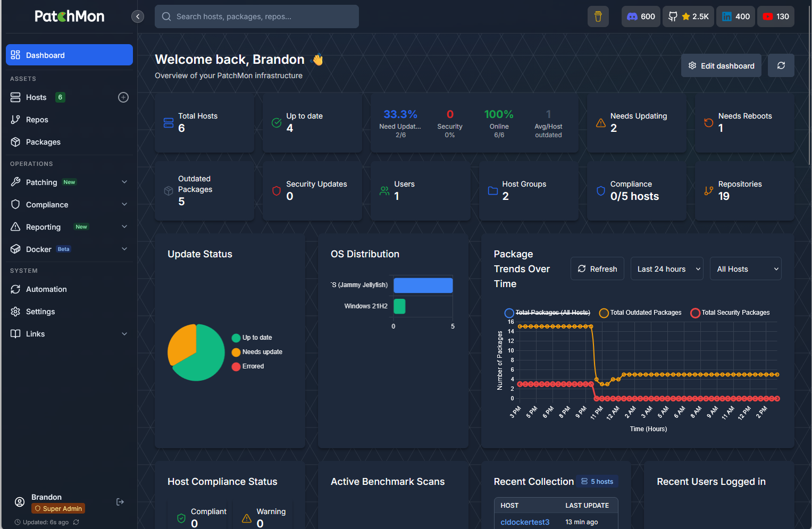The width and height of the screenshot is (812, 529).
Task: Click the PatchMon logo
Action: (70, 16)
